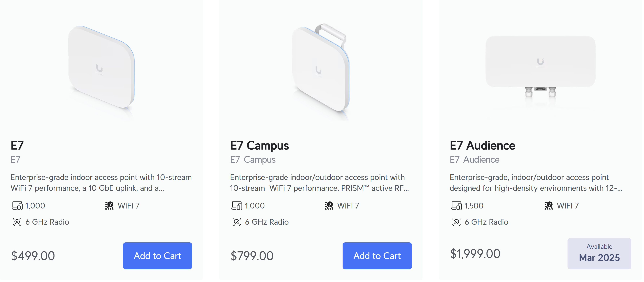Add the E7 Campus to cart
The image size is (644, 282).
click(377, 256)
